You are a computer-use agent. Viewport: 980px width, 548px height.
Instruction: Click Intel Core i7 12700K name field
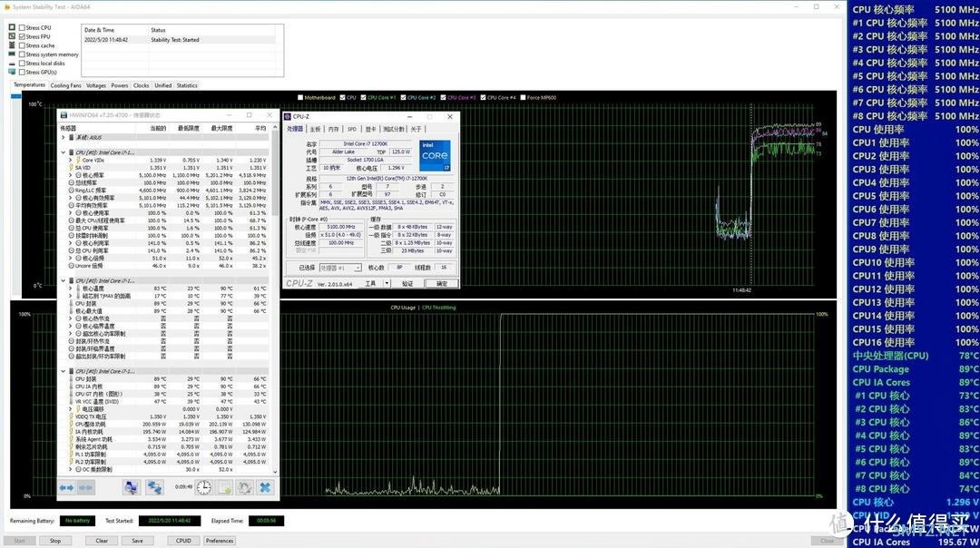[365, 143]
